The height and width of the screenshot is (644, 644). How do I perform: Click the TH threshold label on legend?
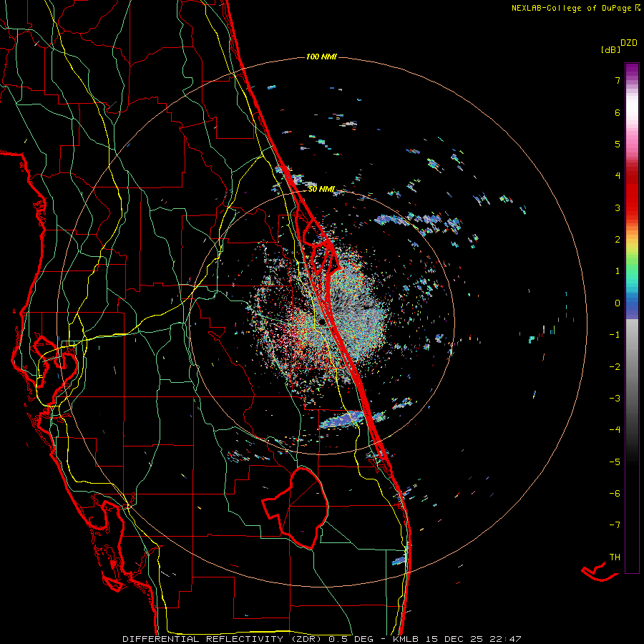[615, 557]
